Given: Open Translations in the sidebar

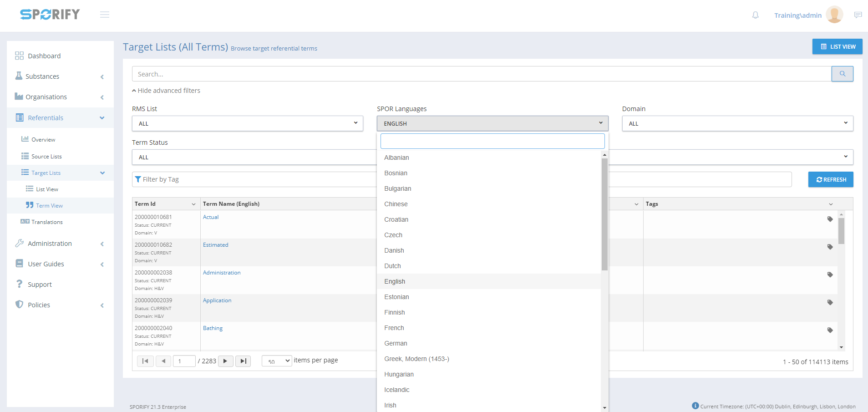Looking at the screenshot, I should point(47,222).
